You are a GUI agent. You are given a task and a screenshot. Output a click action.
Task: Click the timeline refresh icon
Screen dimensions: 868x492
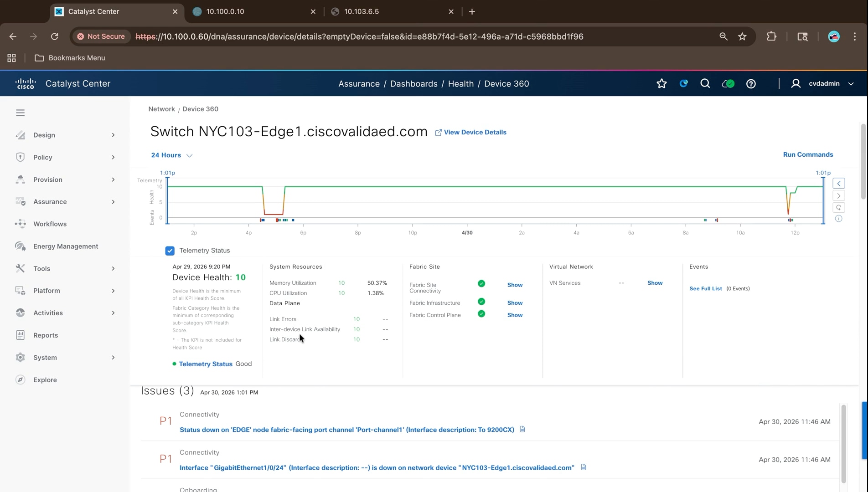tap(839, 208)
